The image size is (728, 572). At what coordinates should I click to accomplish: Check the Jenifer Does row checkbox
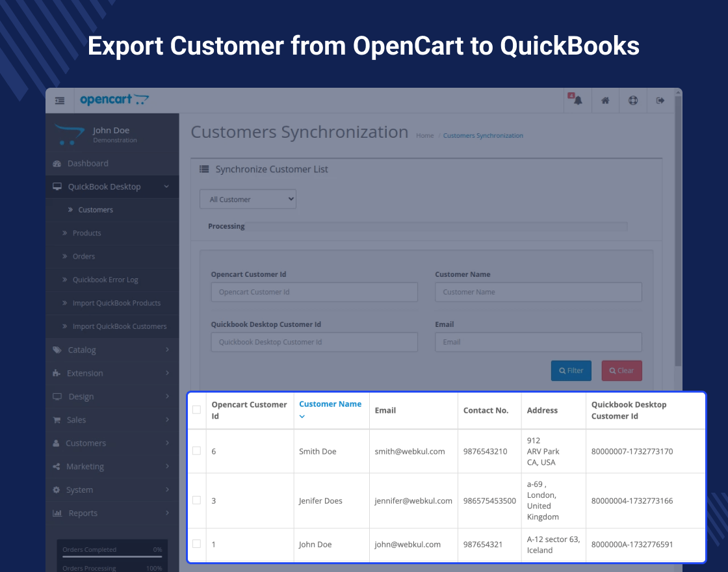click(196, 500)
